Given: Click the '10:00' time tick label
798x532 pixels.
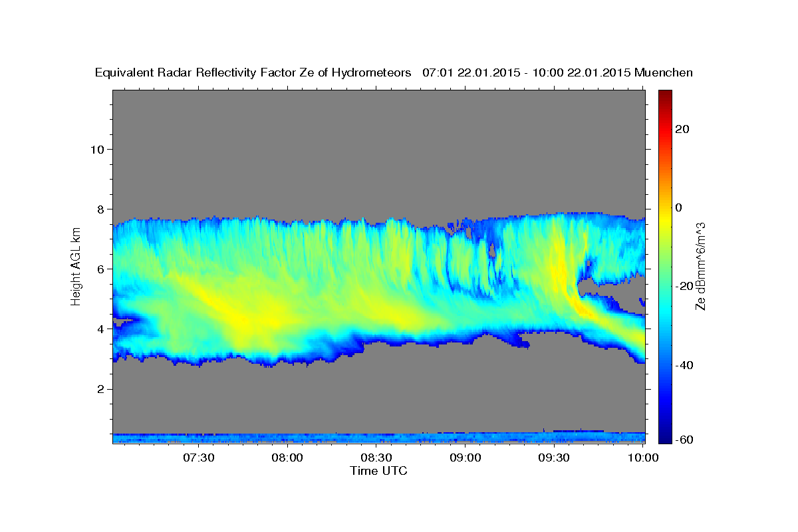Looking at the screenshot, I should coord(644,458).
